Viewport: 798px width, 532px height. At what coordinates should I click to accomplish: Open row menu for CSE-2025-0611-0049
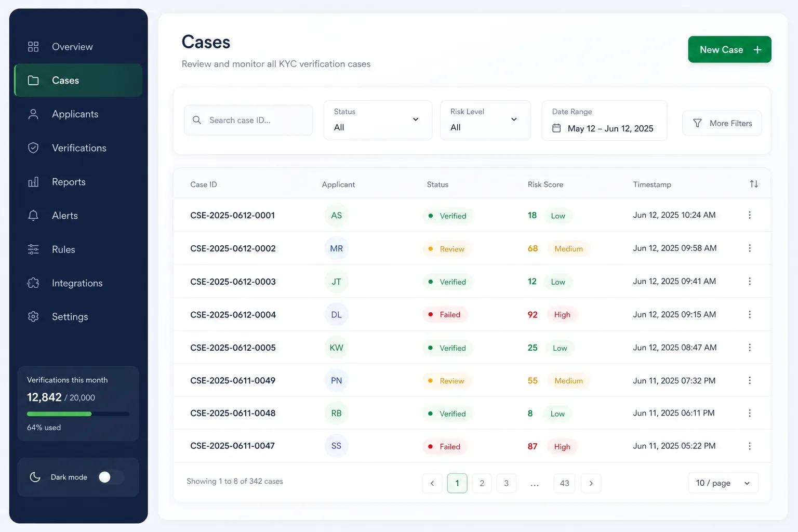[x=750, y=380]
